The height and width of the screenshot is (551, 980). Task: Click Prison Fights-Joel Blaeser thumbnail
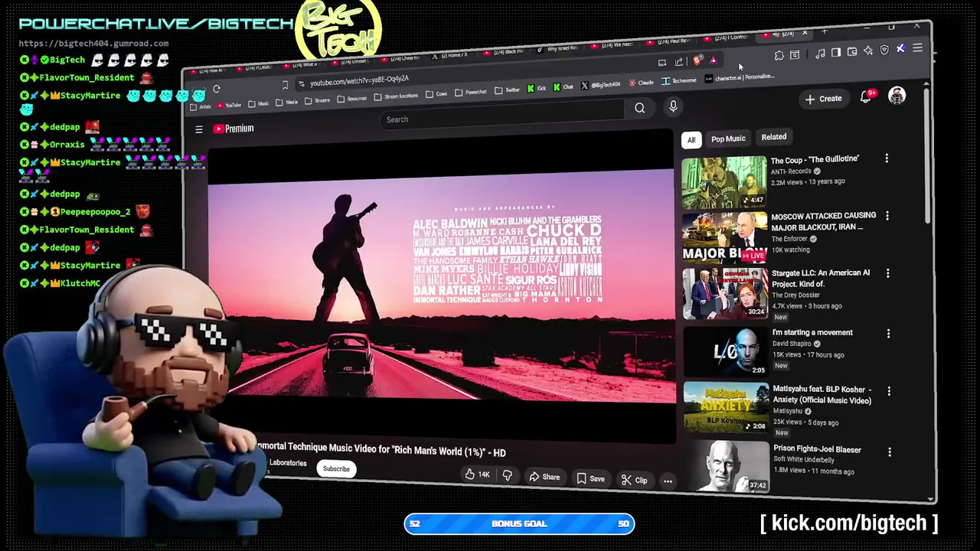pos(727,465)
